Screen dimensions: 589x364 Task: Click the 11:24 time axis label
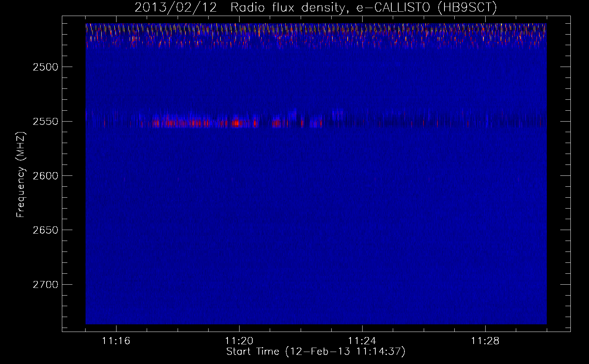coord(362,341)
